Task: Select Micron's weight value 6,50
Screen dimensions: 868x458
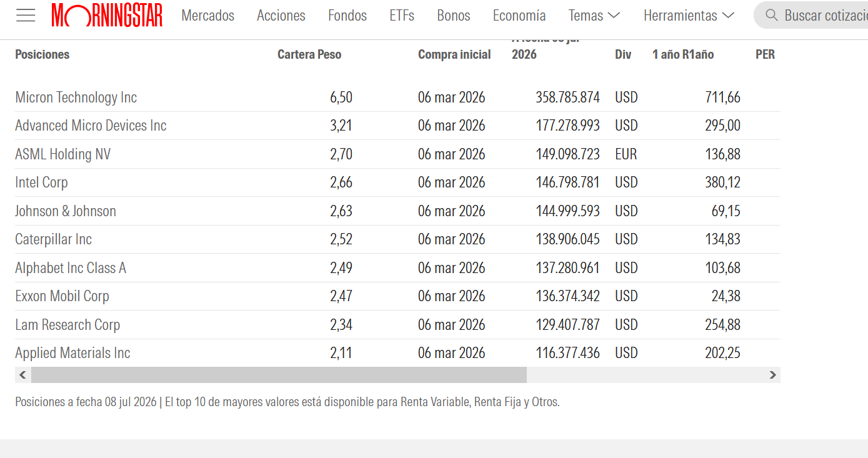Action: tap(341, 97)
